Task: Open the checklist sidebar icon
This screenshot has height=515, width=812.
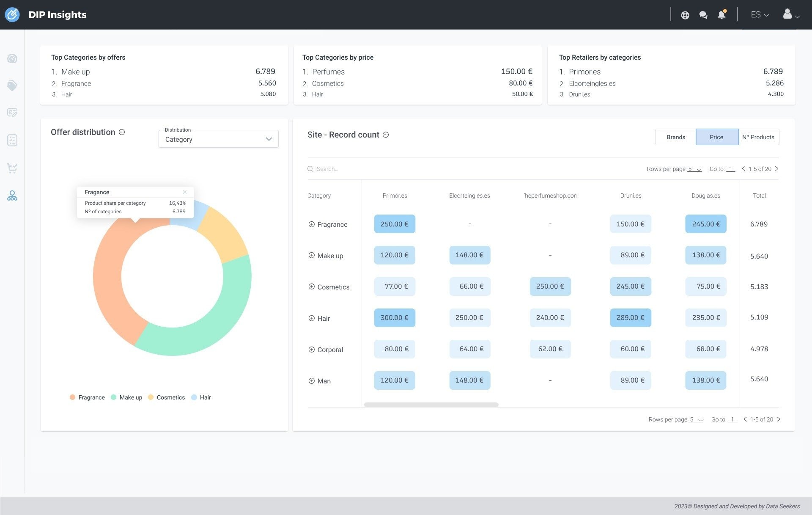Action: (x=12, y=140)
